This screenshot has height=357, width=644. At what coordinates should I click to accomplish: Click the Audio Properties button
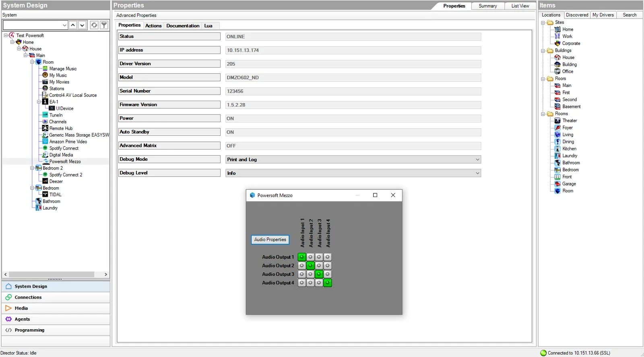click(270, 239)
